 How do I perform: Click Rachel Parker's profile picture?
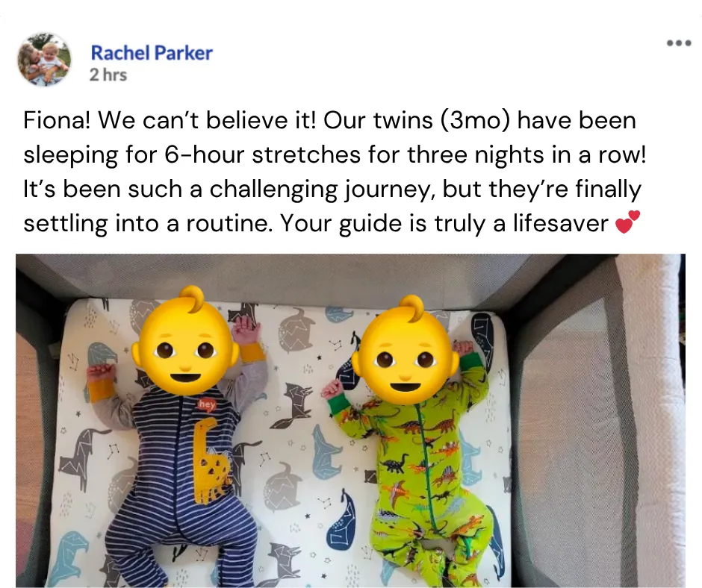(44, 60)
